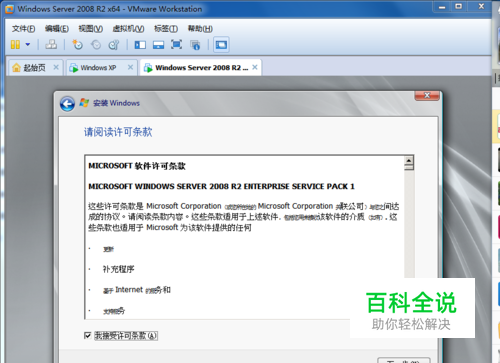This screenshot has height=363, width=500.
Task: Click the pause virtual machine icon
Action: pos(15,45)
